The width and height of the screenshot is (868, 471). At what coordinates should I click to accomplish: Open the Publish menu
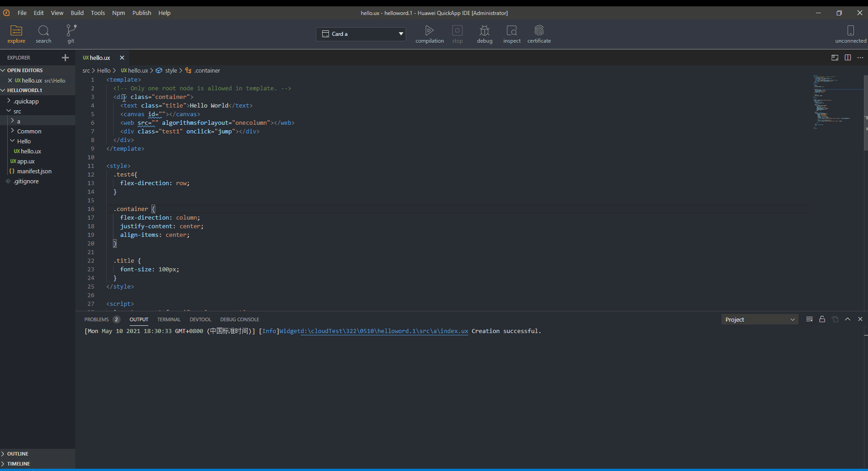(142, 13)
